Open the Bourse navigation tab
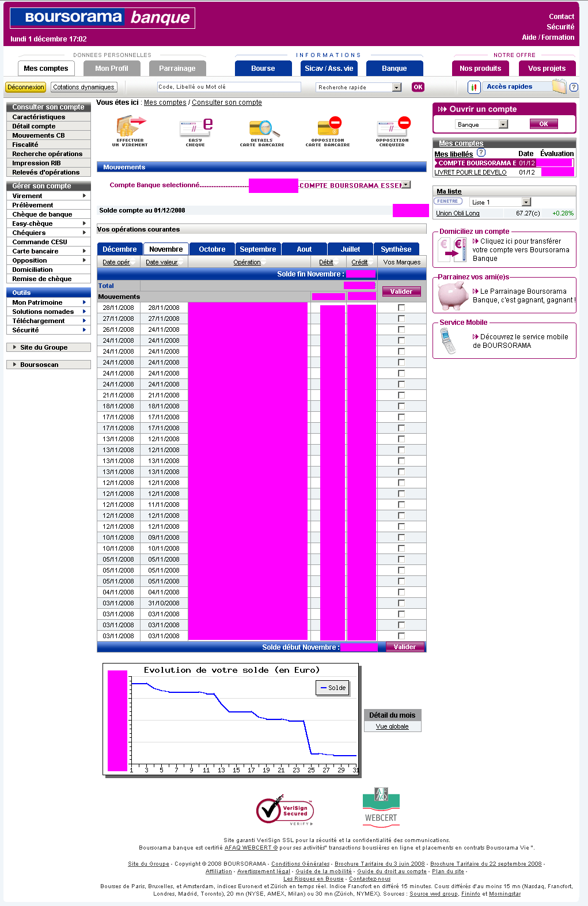This screenshot has width=588, height=906. pyautogui.click(x=263, y=69)
